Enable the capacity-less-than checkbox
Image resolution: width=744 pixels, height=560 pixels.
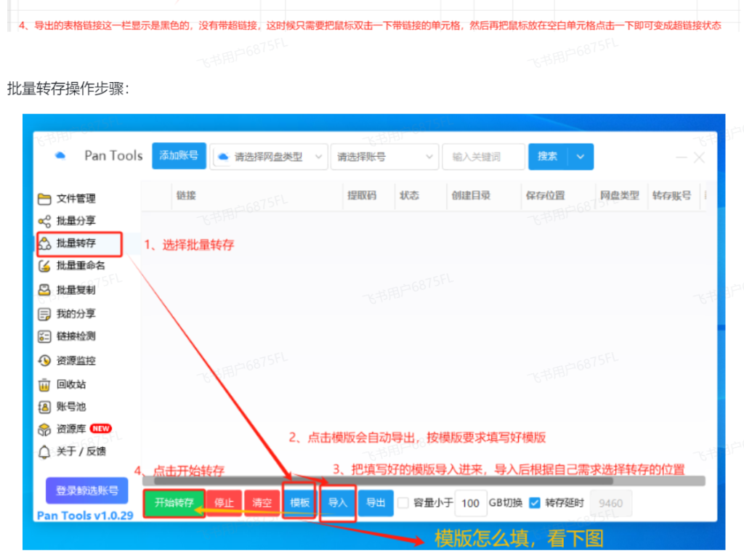point(403,503)
